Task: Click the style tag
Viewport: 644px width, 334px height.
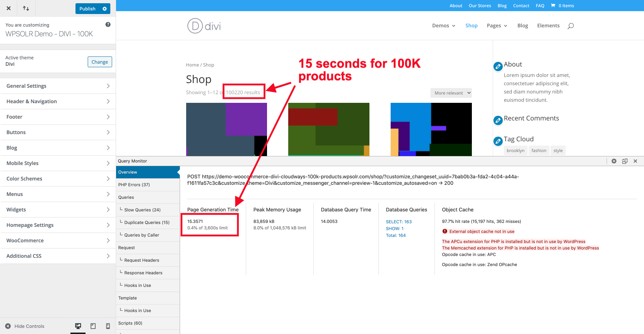Action: (558, 151)
